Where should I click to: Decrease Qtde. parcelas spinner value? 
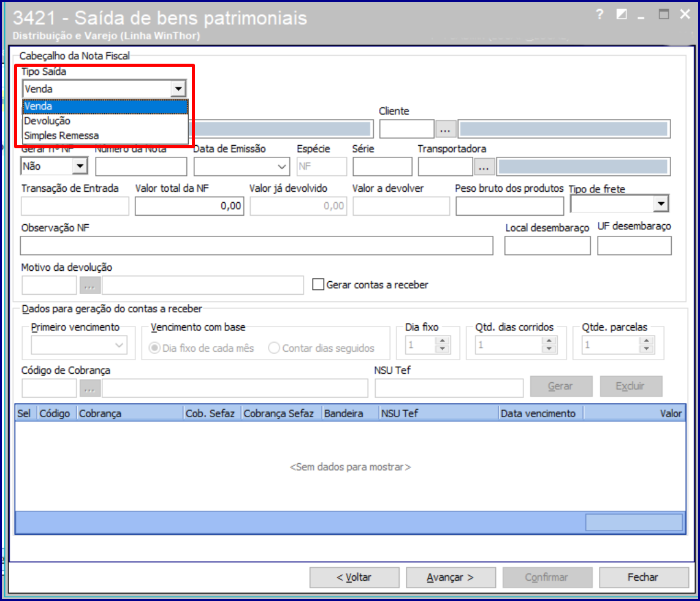pos(647,349)
